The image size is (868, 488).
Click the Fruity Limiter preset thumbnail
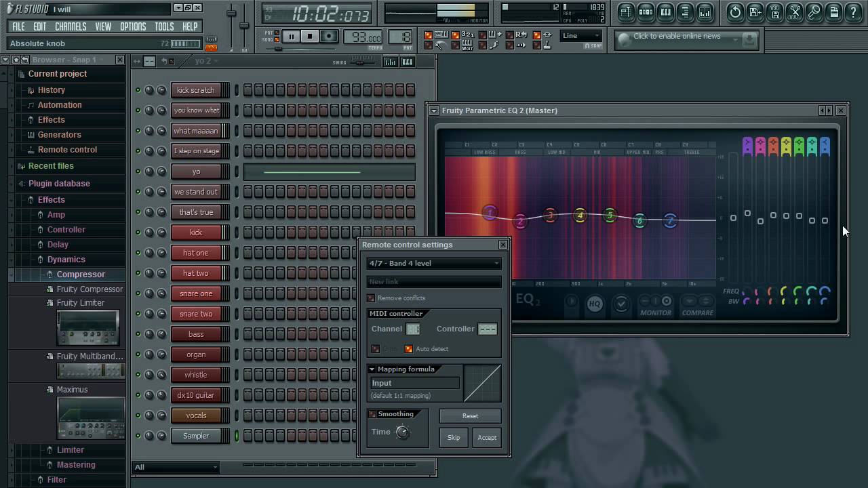click(88, 328)
